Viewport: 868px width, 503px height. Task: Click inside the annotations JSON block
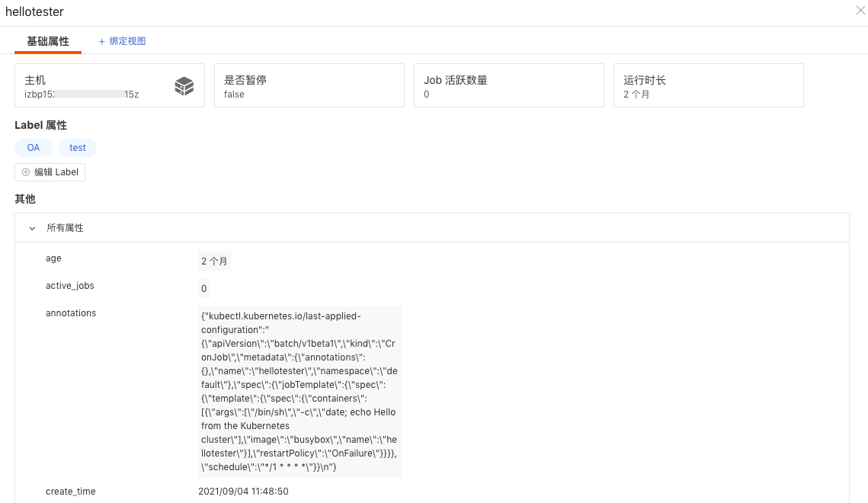299,391
